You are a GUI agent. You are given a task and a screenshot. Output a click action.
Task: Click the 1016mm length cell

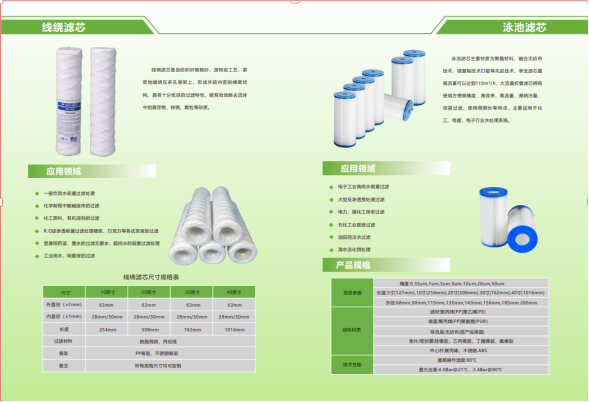point(234,329)
